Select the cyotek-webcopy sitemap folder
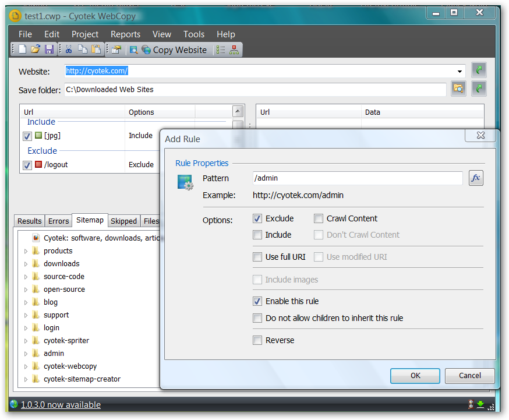 (70, 366)
